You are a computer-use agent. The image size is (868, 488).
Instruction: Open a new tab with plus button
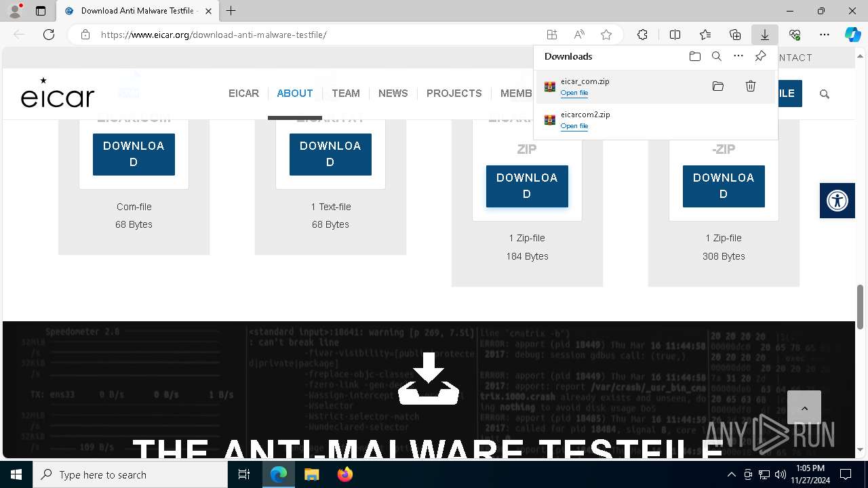point(231,11)
